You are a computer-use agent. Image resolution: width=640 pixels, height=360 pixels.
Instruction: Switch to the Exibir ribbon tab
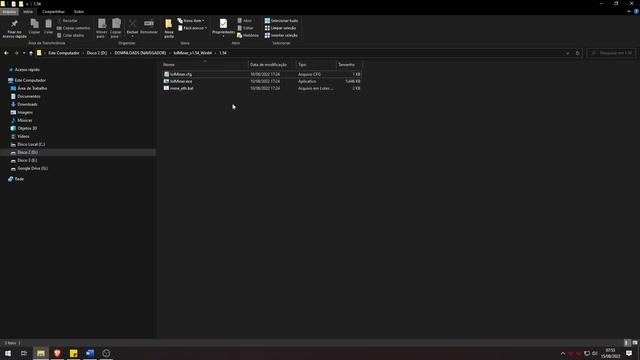[79, 12]
